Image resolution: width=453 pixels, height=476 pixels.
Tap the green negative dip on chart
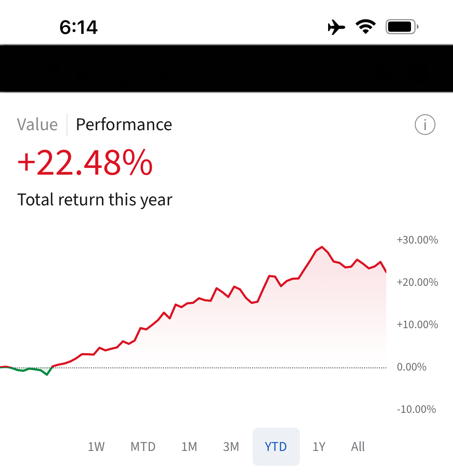pos(47,374)
